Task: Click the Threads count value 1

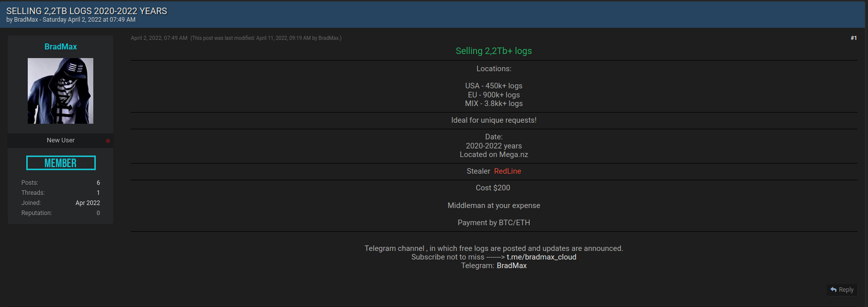Action: tap(98, 193)
